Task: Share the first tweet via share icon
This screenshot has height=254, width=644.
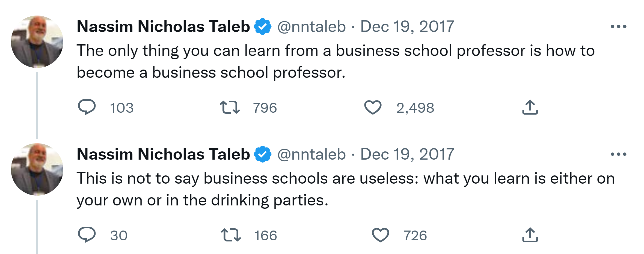Action: click(x=530, y=107)
